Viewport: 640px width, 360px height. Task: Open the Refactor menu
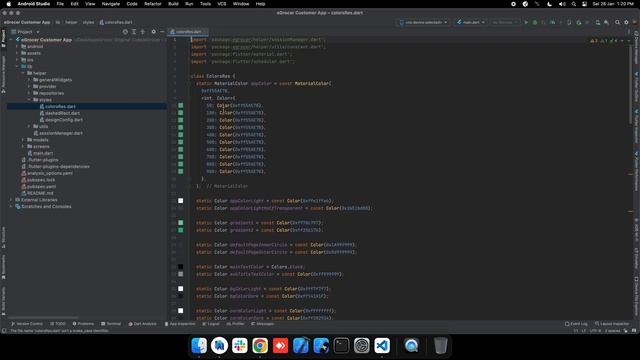[153, 4]
